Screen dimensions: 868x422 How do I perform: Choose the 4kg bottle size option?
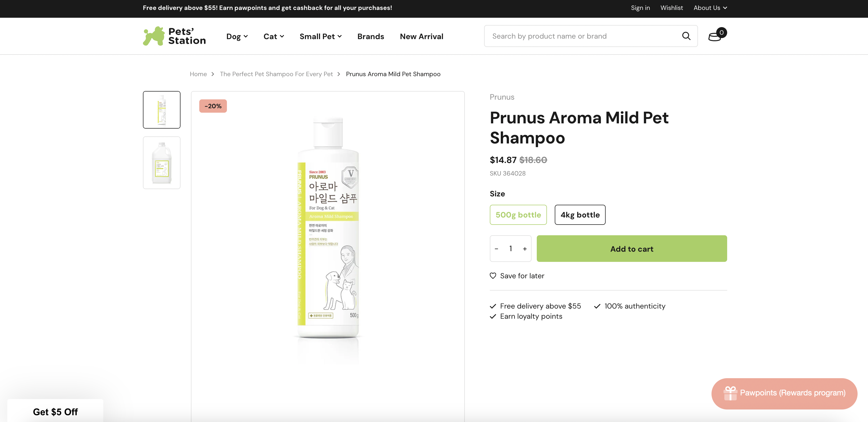click(x=580, y=215)
